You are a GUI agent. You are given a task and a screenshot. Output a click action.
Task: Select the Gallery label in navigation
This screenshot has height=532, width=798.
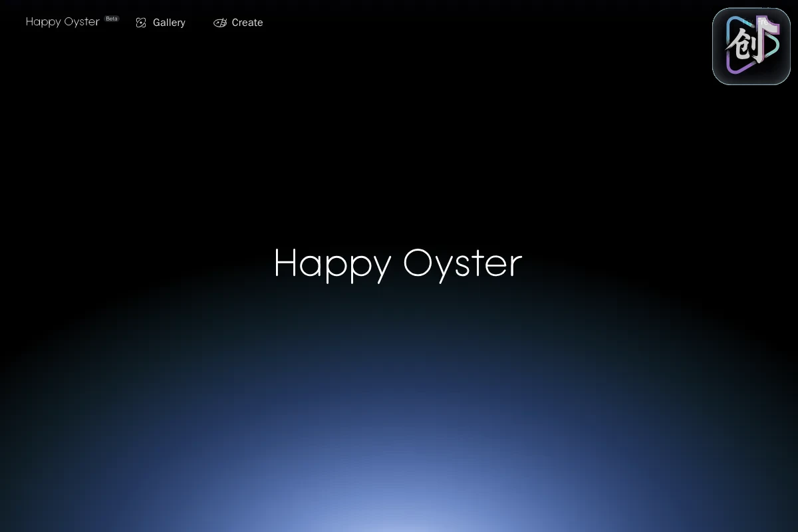[169, 23]
